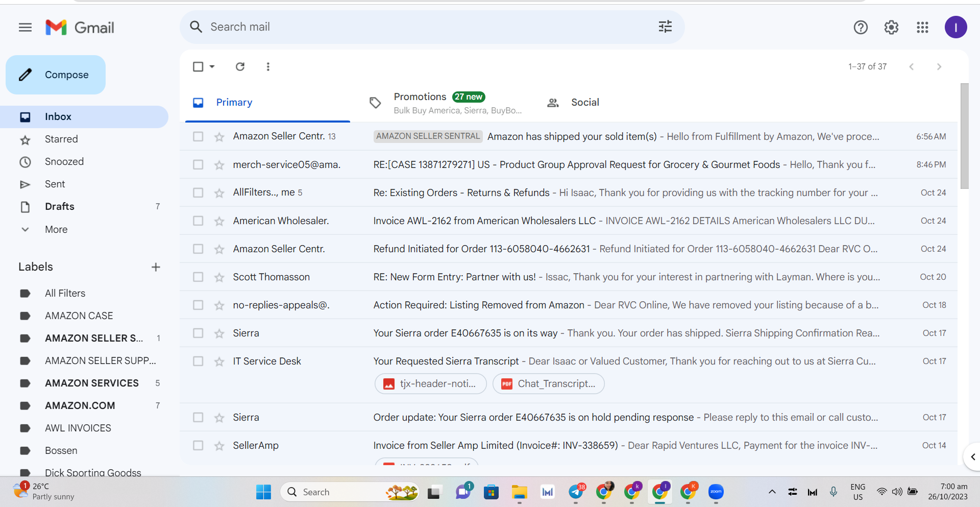This screenshot has width=980, height=507.
Task: Open the main menu hamburger icon
Action: (25, 27)
